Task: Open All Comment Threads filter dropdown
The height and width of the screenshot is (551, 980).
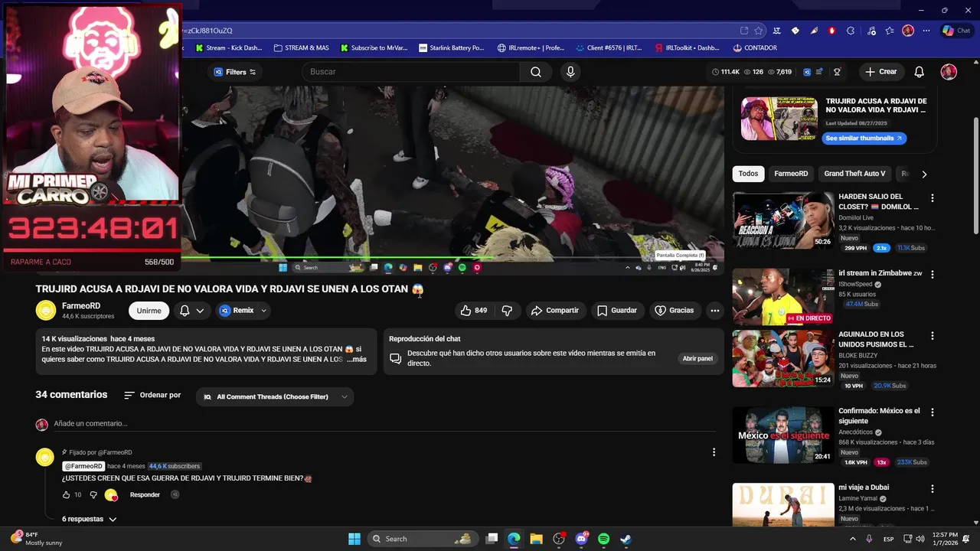Action: tap(276, 397)
